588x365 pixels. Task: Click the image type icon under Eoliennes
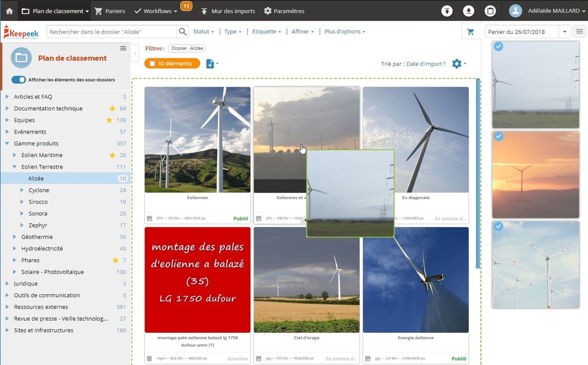click(x=150, y=218)
